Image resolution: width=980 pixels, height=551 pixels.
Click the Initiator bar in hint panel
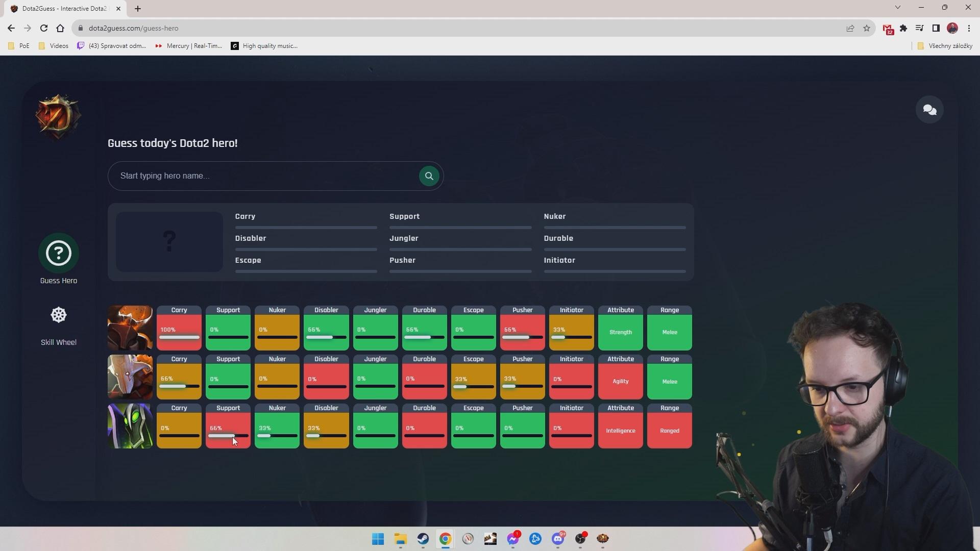click(615, 271)
